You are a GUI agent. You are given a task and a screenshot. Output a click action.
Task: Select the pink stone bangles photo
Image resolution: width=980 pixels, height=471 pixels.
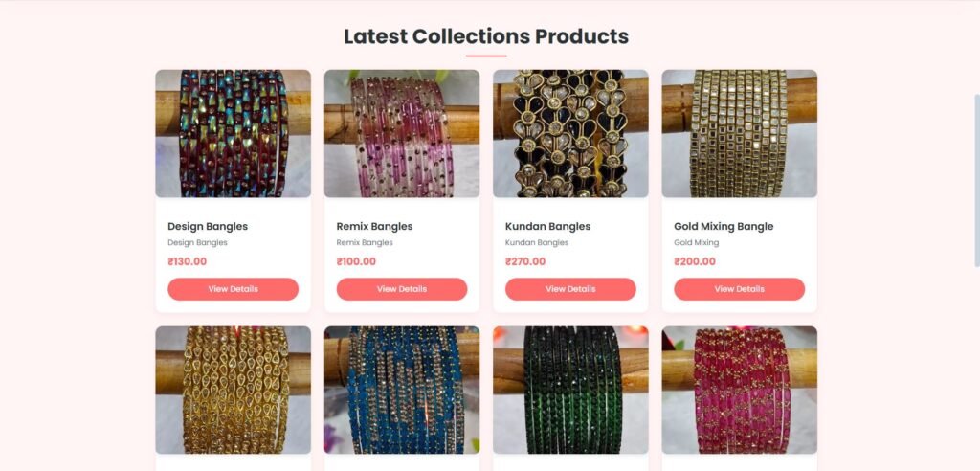740,390
